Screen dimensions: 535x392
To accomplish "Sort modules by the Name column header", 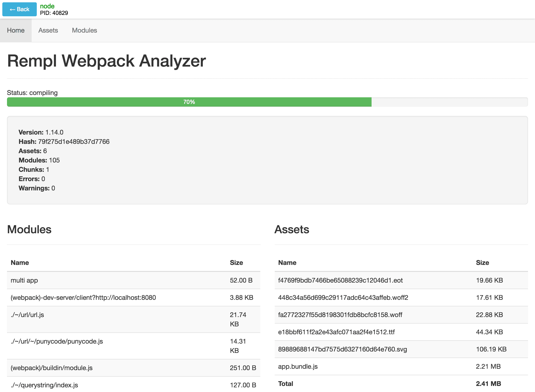I will 20,262.
